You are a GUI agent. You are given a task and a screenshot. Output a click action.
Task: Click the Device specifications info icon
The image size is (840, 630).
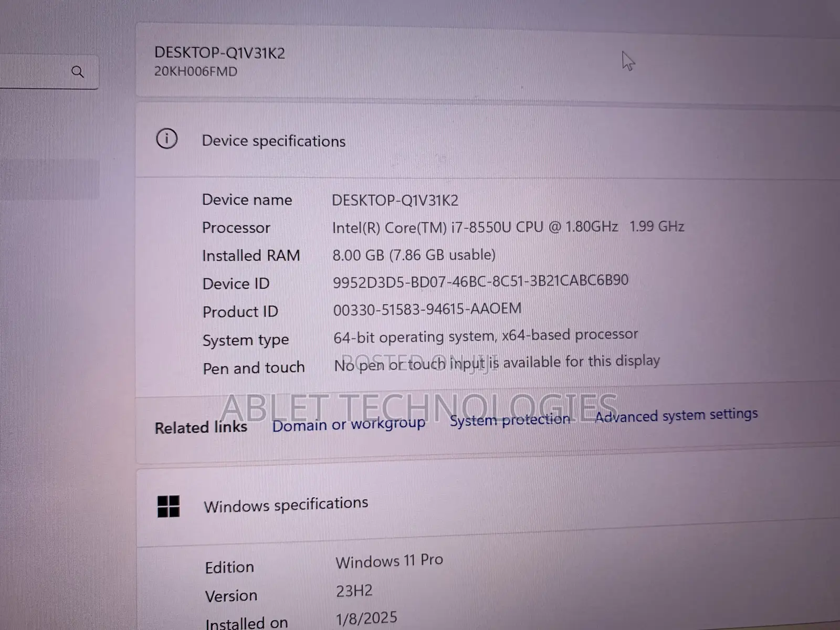[x=167, y=139]
